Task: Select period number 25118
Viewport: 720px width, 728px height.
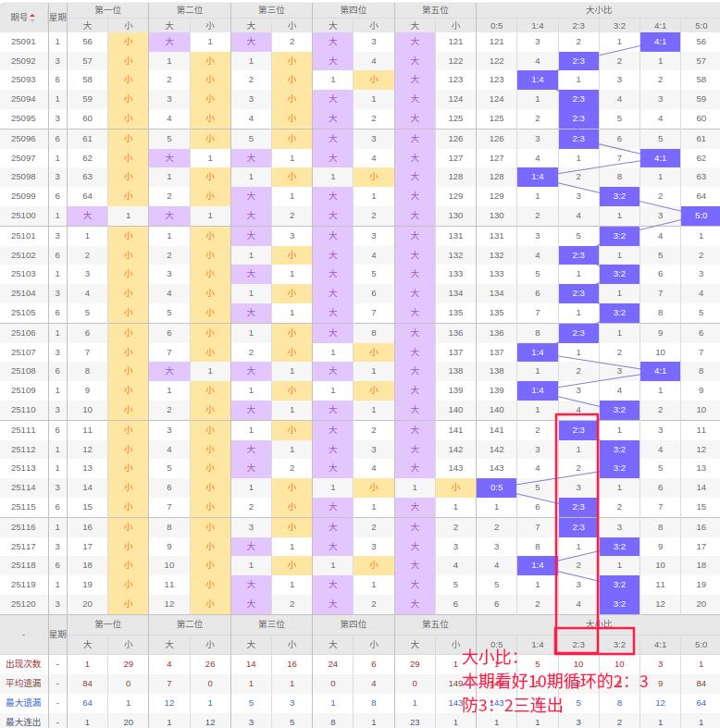Action: coord(23,565)
